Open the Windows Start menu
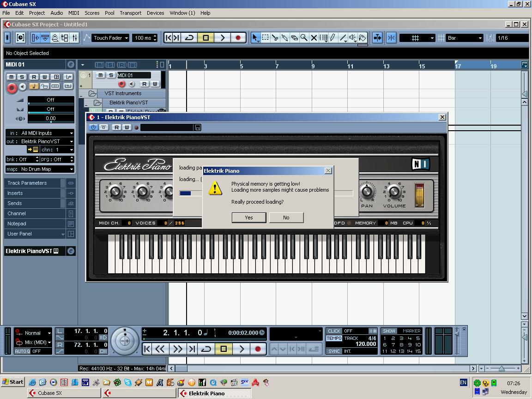This screenshot has height=399, width=532. coord(13,382)
